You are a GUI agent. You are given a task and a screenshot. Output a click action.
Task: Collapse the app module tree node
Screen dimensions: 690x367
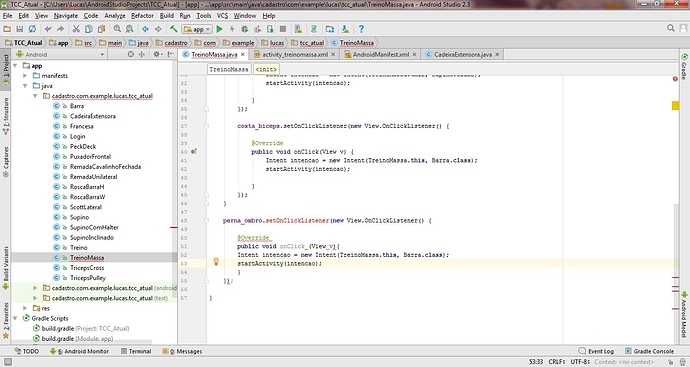[15, 66]
